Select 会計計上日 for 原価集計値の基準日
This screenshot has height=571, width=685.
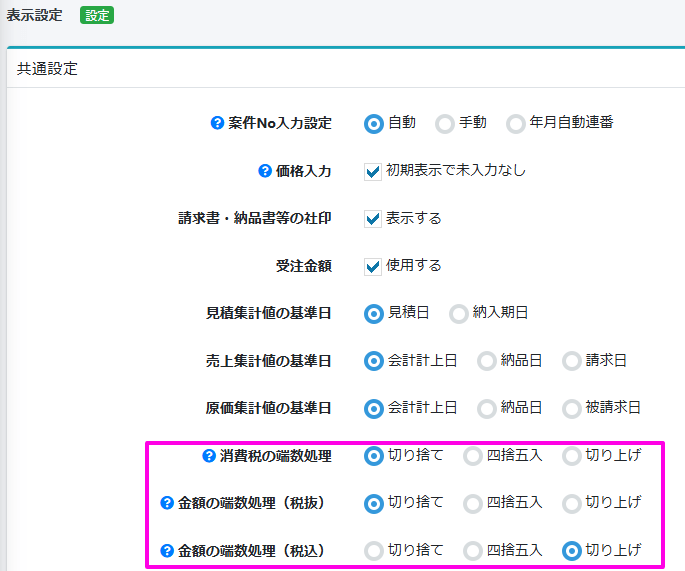point(374,409)
